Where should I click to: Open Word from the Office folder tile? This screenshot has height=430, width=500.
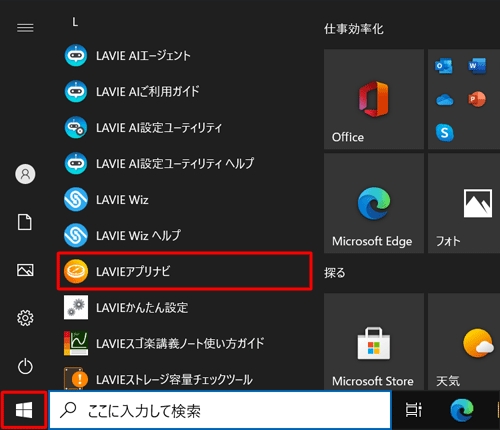tap(477, 66)
